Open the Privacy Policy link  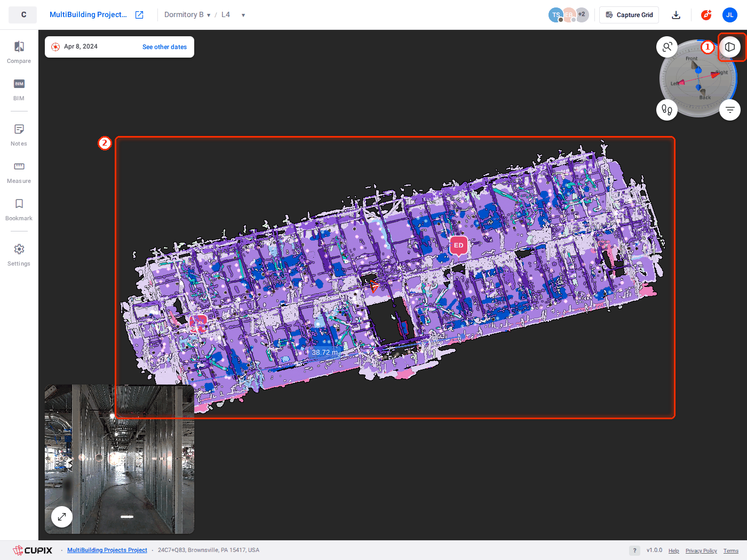701,551
